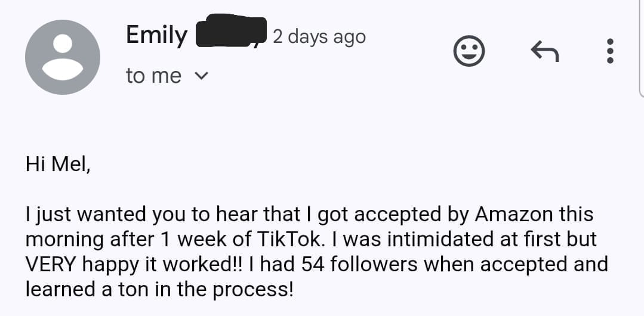Click the "2 days ago" timestamp
Image resolution: width=644 pixels, height=316 pixels.
[319, 37]
